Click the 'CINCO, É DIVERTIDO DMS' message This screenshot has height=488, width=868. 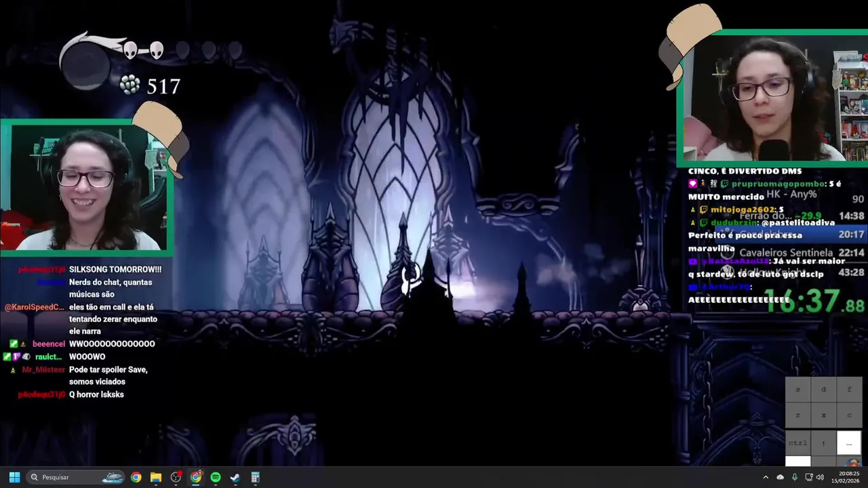745,171
